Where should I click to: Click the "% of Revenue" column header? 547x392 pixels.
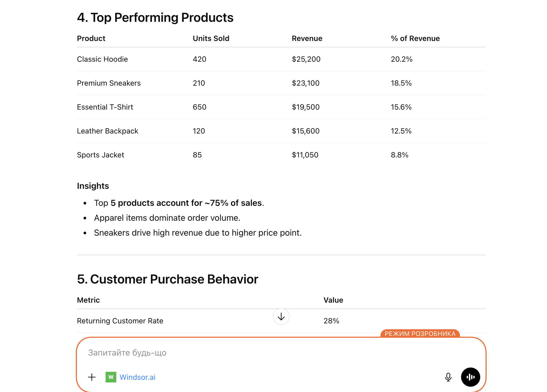tap(415, 38)
